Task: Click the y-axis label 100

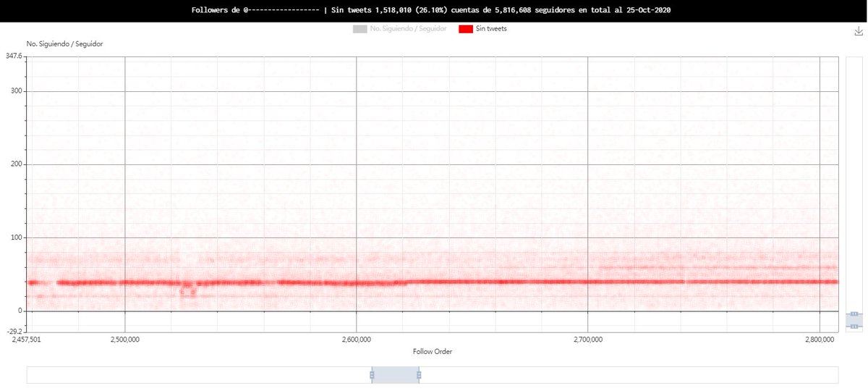Action: tap(16, 237)
